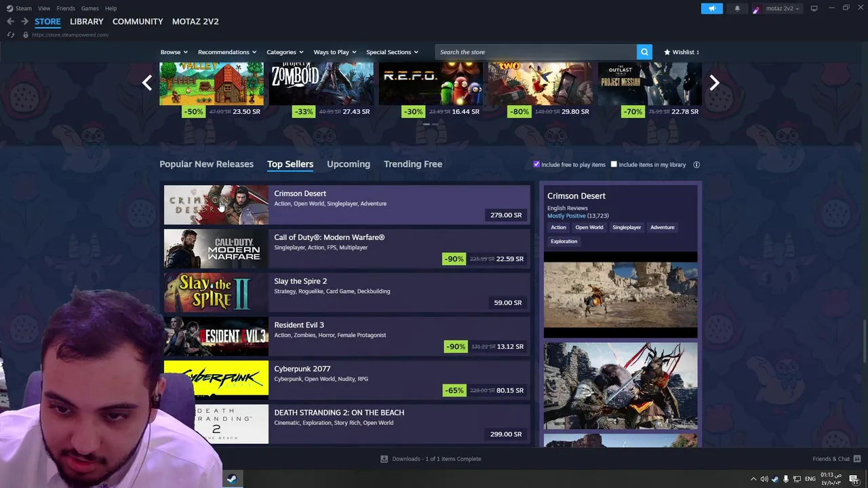Click the Action tag in preview panel

click(x=558, y=227)
